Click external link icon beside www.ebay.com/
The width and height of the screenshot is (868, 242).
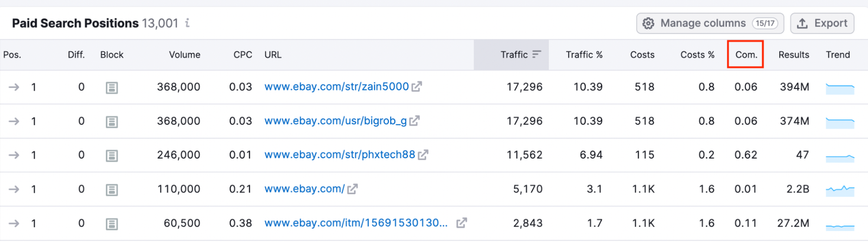(353, 189)
